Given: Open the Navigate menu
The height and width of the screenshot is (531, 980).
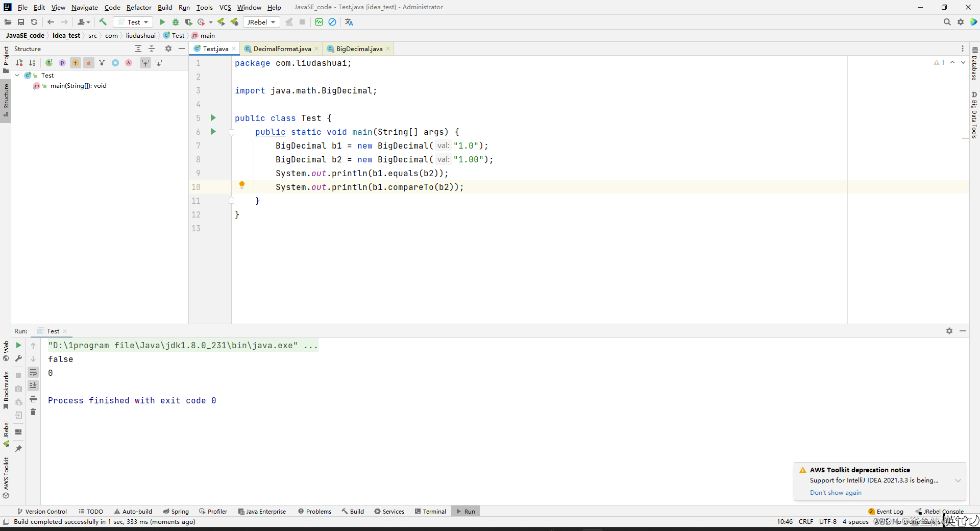Looking at the screenshot, I should pyautogui.click(x=85, y=7).
